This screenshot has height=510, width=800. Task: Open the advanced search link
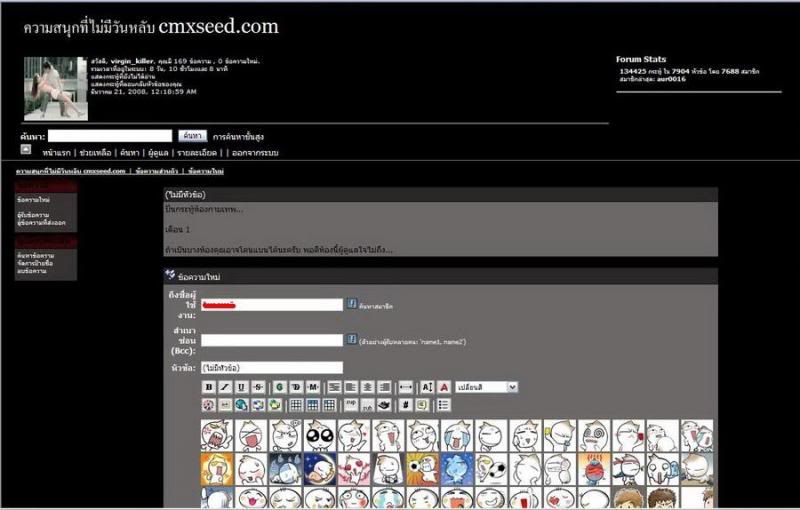[x=238, y=137]
